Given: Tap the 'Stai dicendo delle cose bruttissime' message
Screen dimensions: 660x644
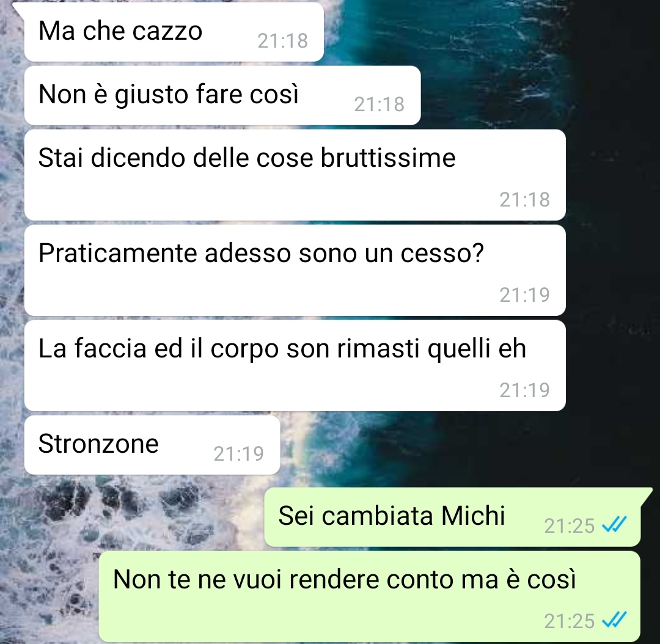Looking at the screenshot, I should (295, 175).
